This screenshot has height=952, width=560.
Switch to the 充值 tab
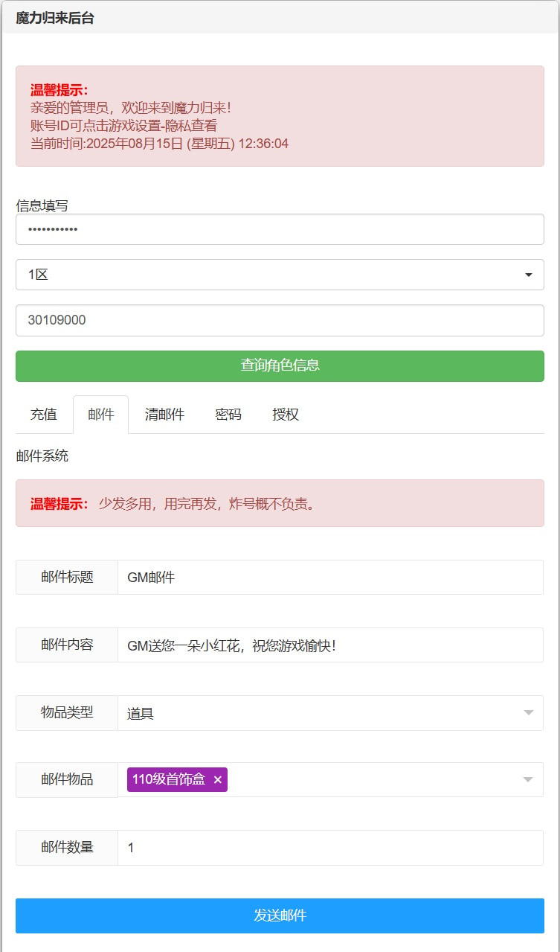pos(44,415)
